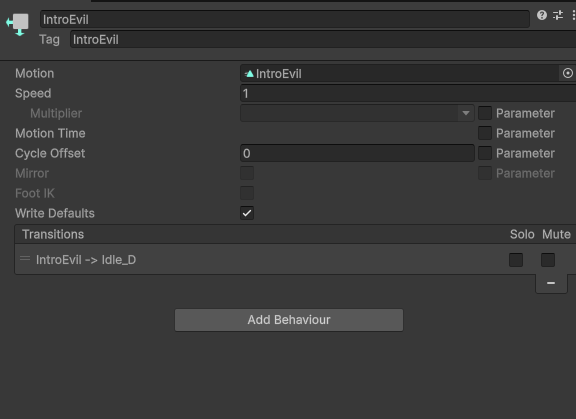
Task: Open the preset selector sliders icon
Action: [x=558, y=15]
